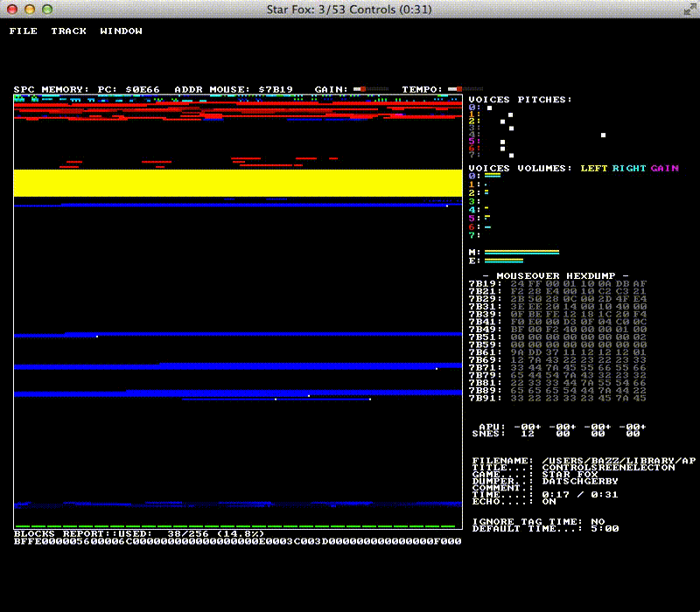Toggle ECHO value ON

coord(549,502)
